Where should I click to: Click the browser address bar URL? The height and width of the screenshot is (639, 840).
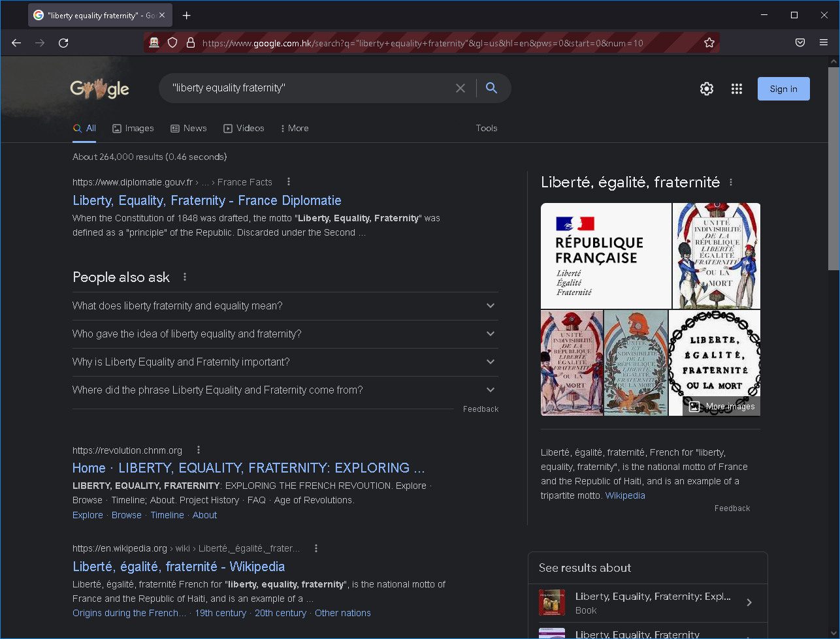pos(423,43)
